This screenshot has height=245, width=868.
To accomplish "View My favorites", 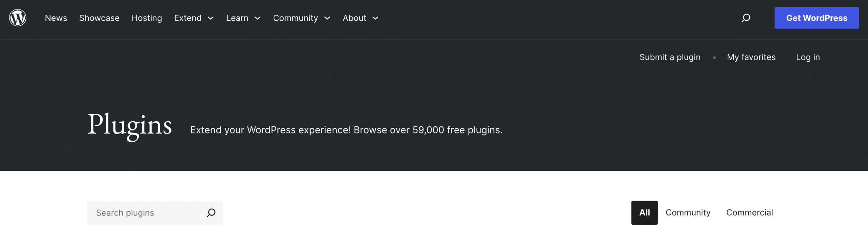I will (751, 57).
